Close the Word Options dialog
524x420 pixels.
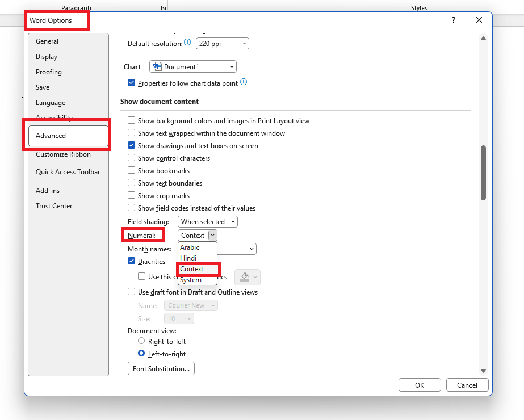point(479,20)
